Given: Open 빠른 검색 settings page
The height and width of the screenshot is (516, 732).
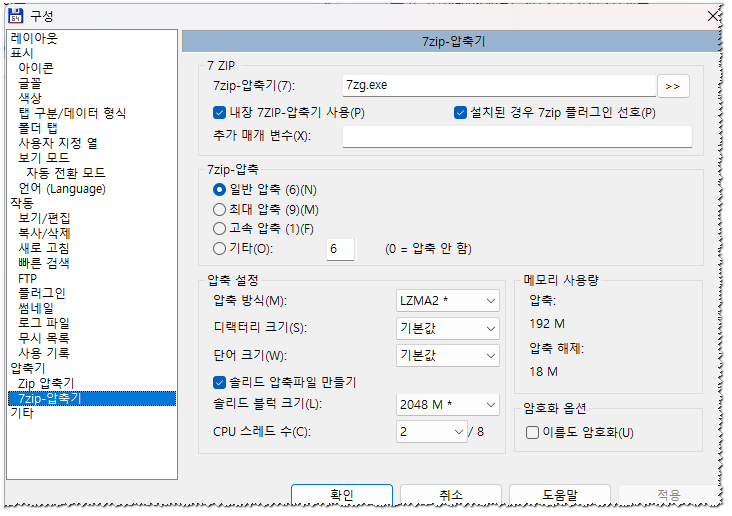Looking at the screenshot, I should 44,263.
